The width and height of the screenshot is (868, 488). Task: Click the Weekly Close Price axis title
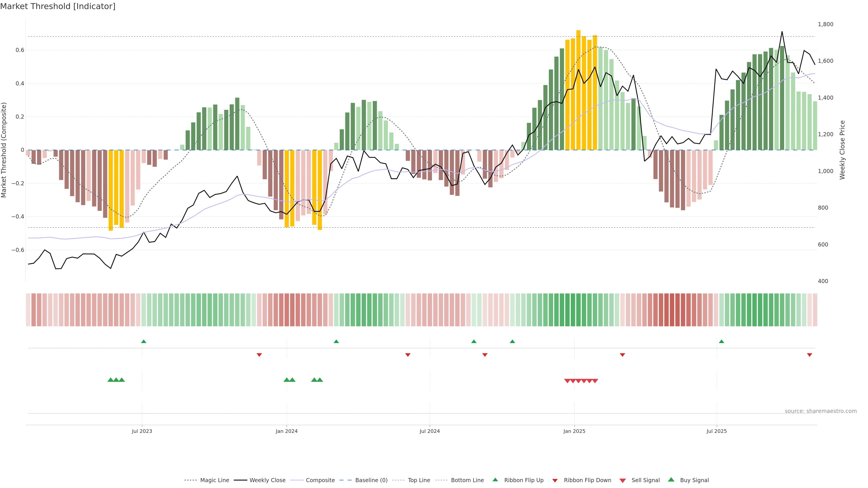pos(842,150)
